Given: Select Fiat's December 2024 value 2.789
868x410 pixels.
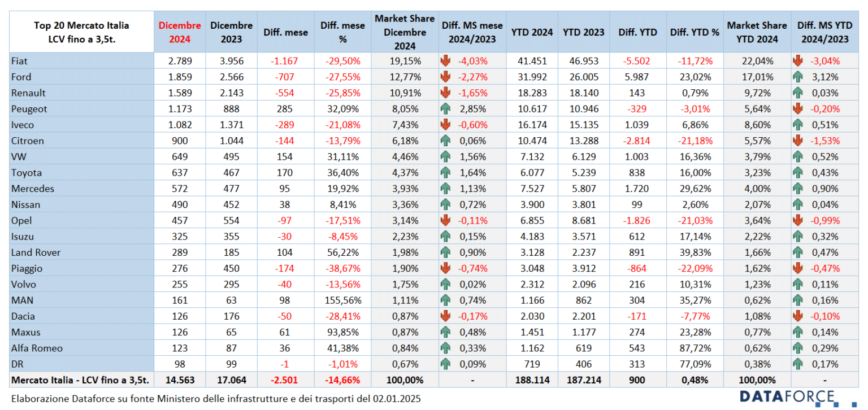Looking at the screenshot, I should [180, 61].
